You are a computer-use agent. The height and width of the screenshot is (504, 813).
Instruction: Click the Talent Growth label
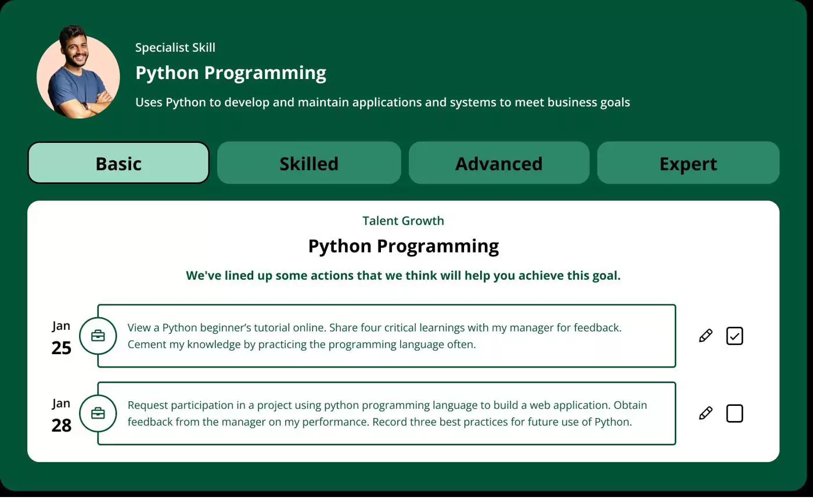tap(403, 221)
